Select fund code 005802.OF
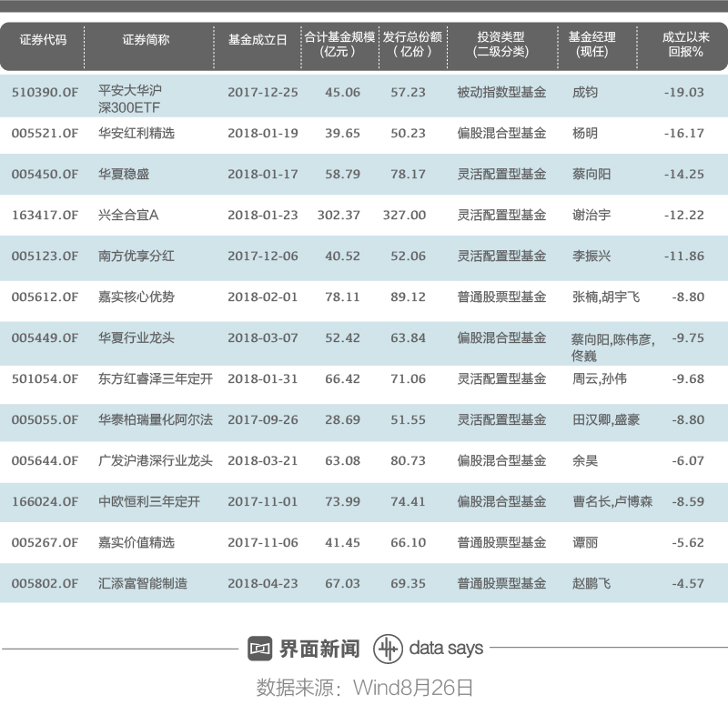 (x=45, y=583)
